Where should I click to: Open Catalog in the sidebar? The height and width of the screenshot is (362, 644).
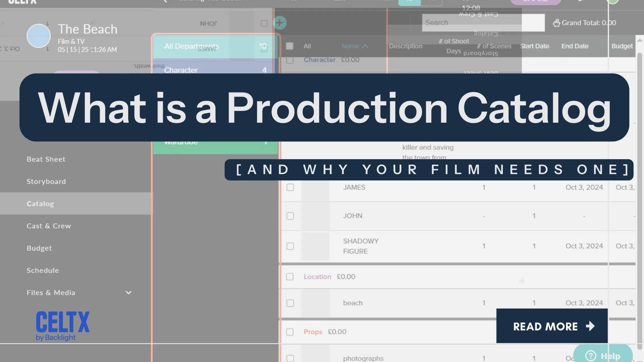(x=40, y=204)
